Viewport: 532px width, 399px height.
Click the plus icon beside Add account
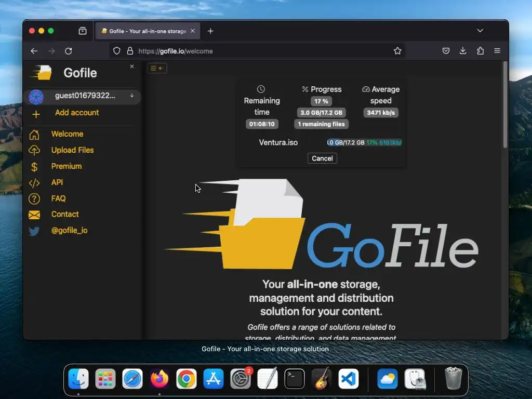click(36, 114)
